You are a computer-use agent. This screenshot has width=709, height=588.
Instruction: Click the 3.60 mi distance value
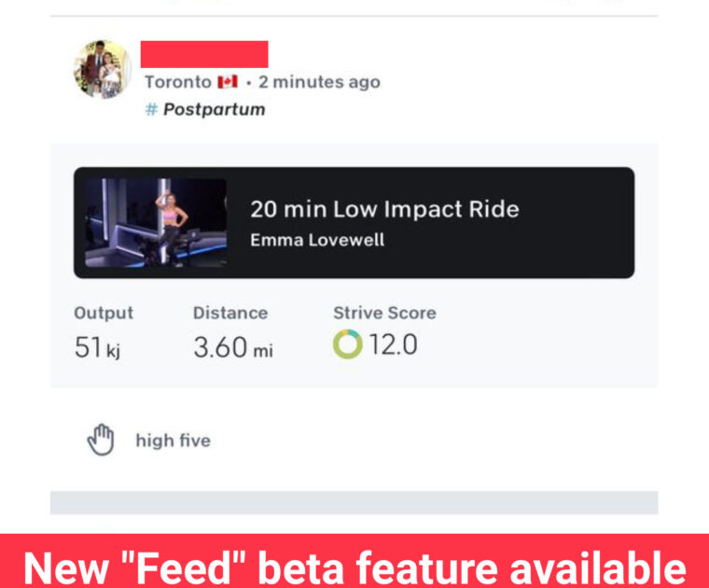click(x=232, y=347)
